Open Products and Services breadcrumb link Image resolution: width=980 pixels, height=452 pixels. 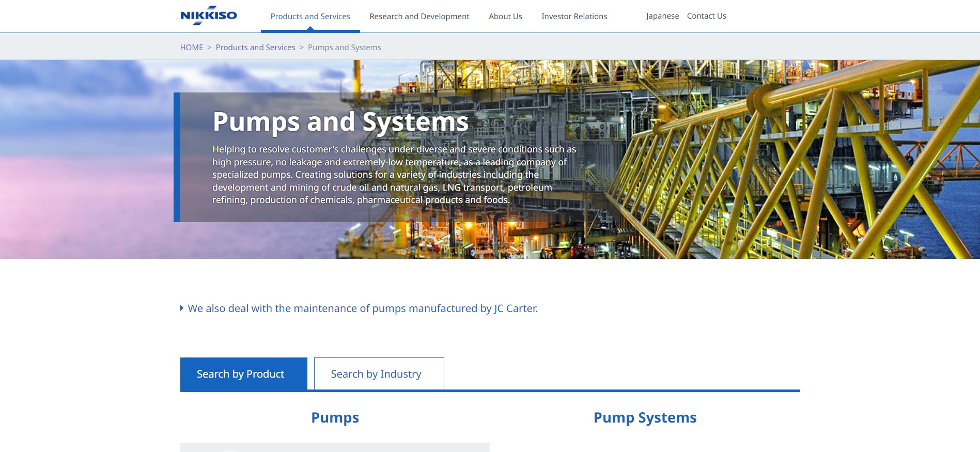(255, 48)
